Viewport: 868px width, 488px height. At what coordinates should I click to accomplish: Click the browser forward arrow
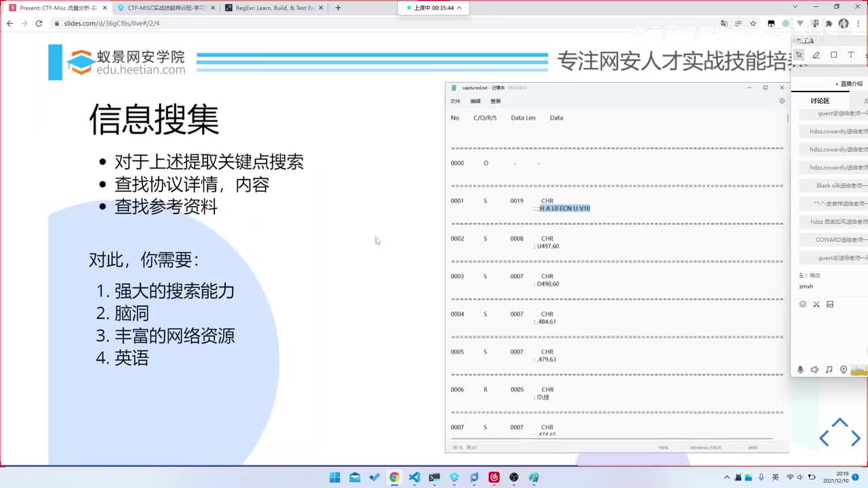coord(24,23)
